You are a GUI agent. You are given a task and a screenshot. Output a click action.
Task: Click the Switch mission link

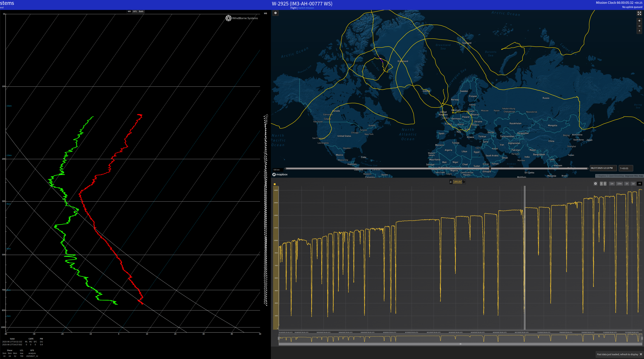point(306,8)
